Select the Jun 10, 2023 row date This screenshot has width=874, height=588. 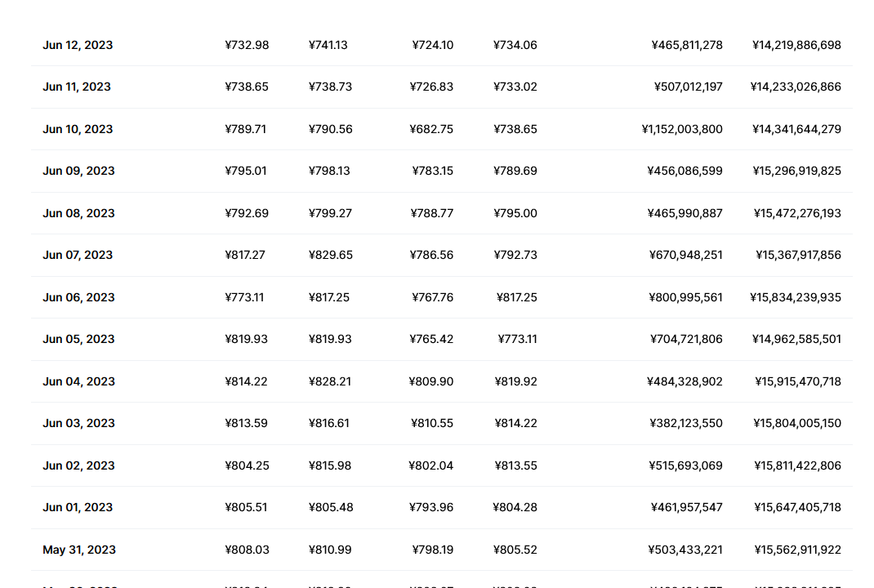tap(78, 129)
